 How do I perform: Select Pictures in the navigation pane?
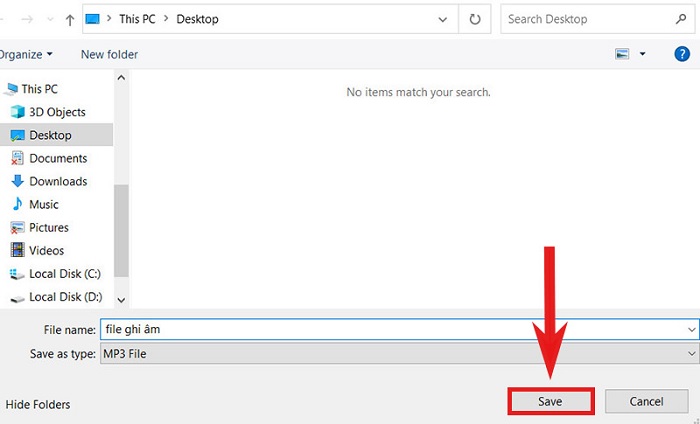[x=50, y=227]
